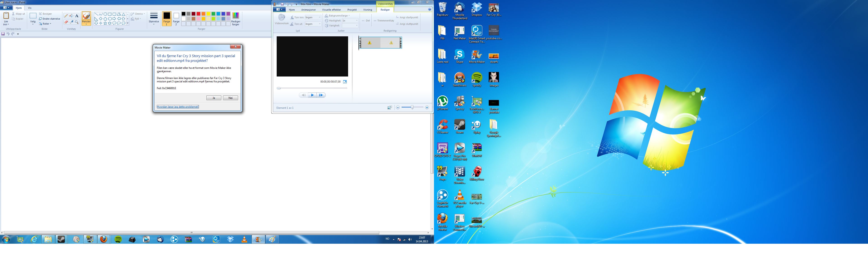Select the Text tool in Paint

tap(77, 16)
